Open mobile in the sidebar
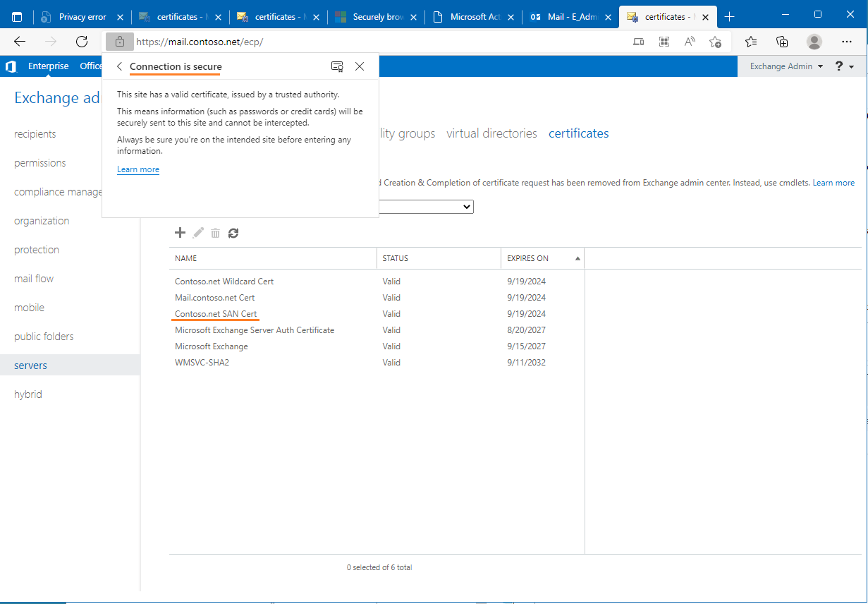This screenshot has height=604, width=868. pos(29,308)
